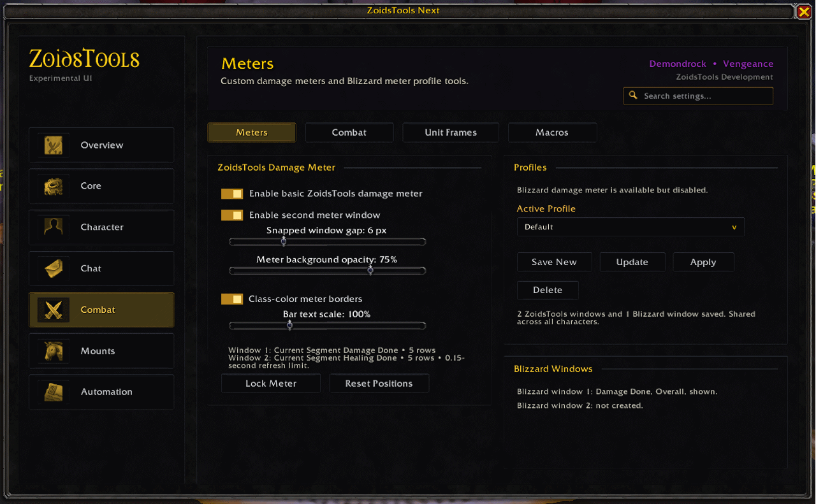Click the Save New profile button
Screen dimensions: 816x504
click(x=554, y=262)
